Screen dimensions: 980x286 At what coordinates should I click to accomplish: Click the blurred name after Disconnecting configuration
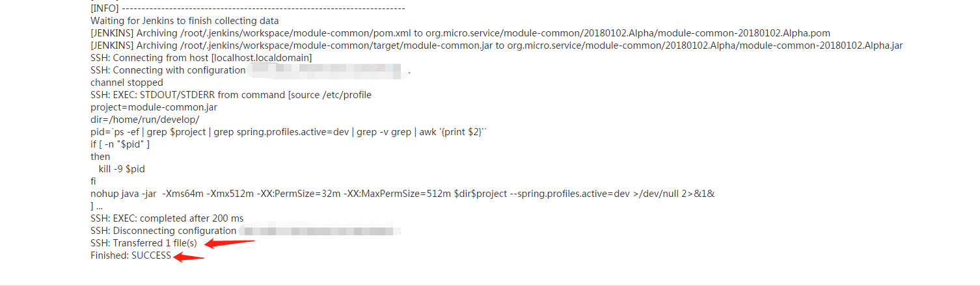point(319,231)
